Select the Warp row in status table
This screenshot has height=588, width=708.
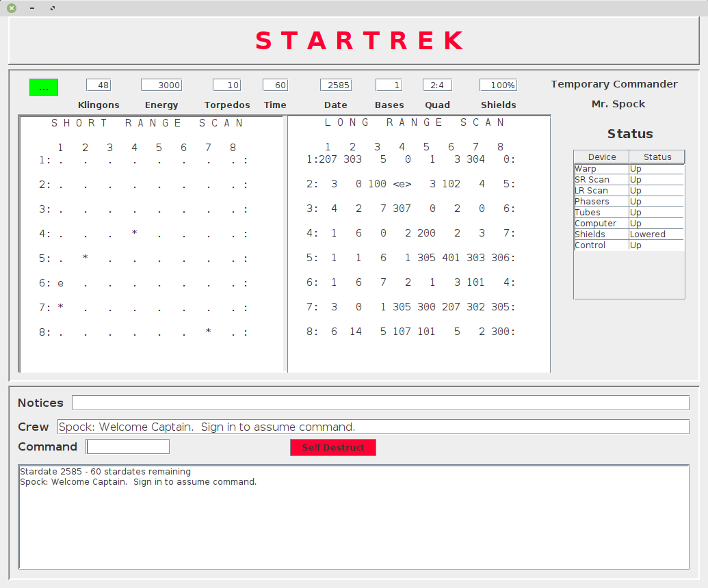629,169
